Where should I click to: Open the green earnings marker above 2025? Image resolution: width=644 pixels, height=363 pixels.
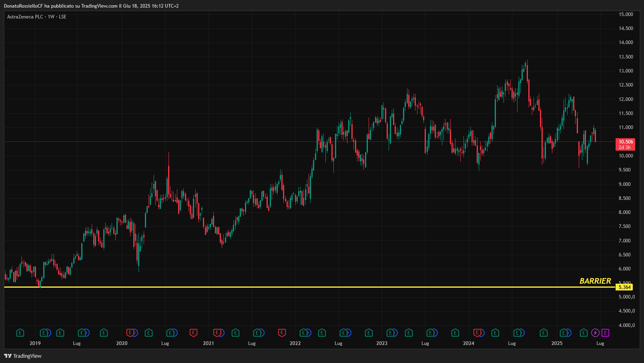pos(564,333)
